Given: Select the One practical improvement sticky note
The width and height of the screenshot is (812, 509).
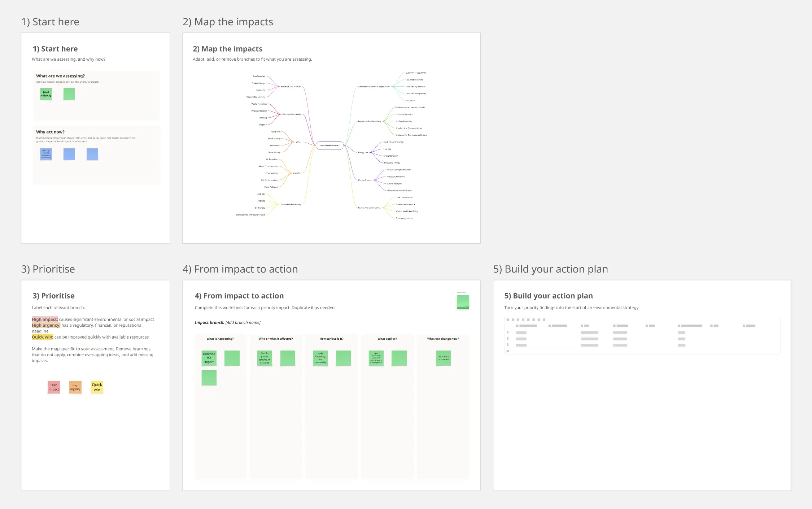Looking at the screenshot, I should (443, 358).
